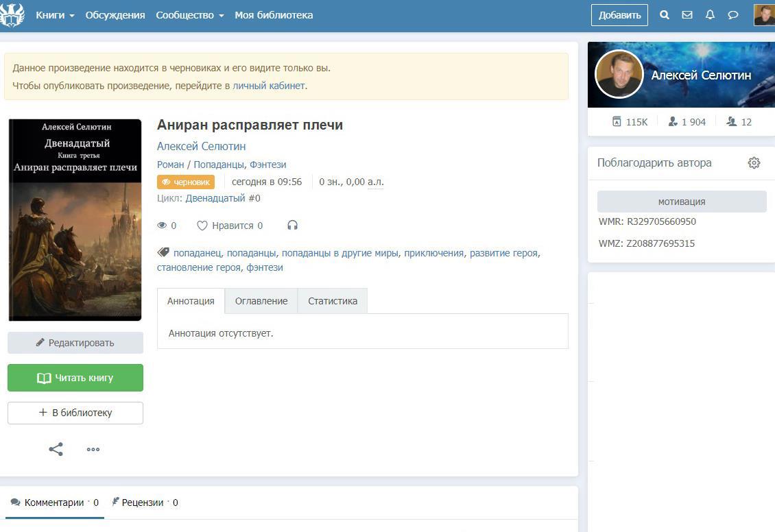Follow the личный кабинет link
This screenshot has height=532, width=775.
tap(268, 86)
